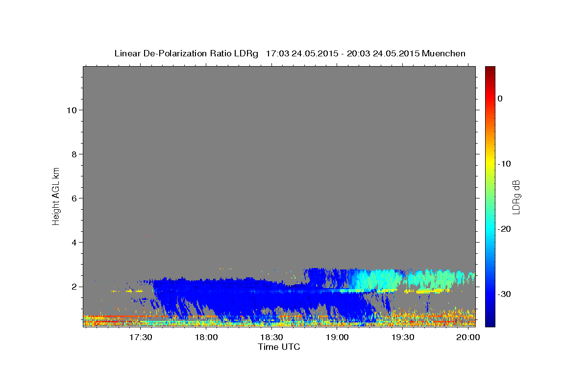Click the date range '17:03 24.05.2015 - 20:03 24.05.2015 Muenchen'

[x=366, y=53]
